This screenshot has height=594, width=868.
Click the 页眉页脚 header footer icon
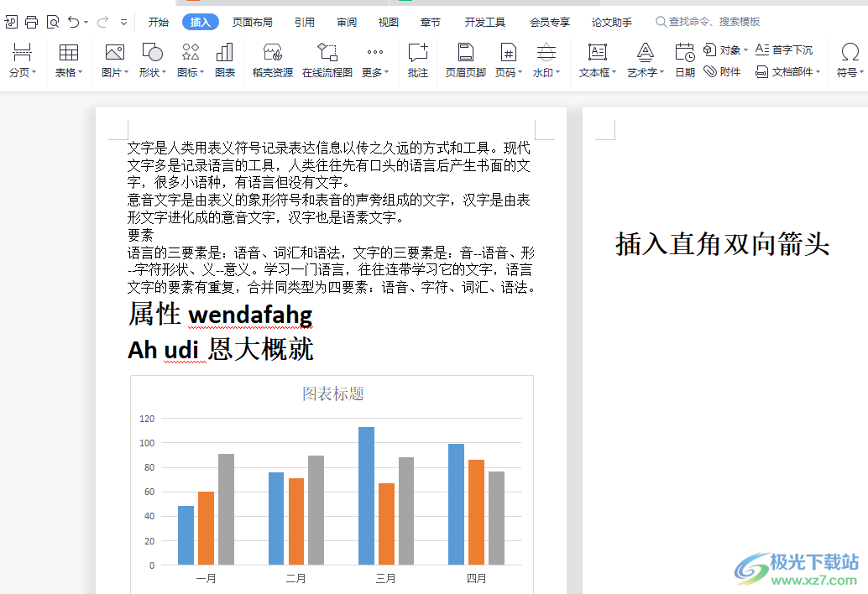click(x=466, y=53)
